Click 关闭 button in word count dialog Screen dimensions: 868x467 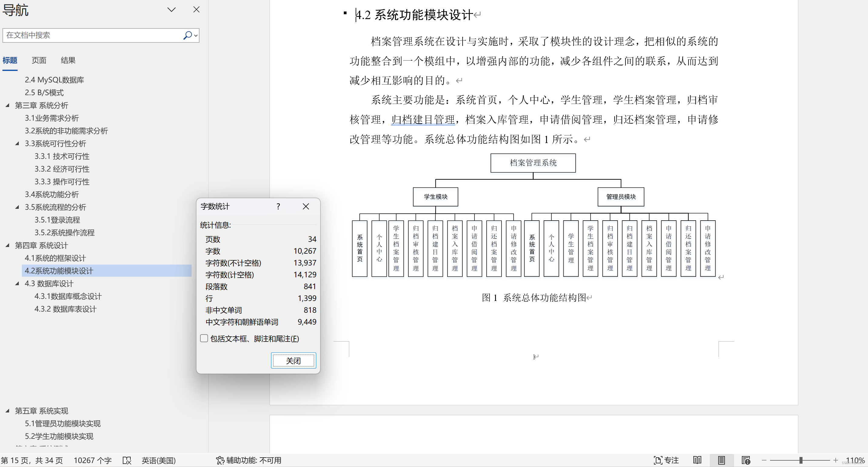pos(293,360)
